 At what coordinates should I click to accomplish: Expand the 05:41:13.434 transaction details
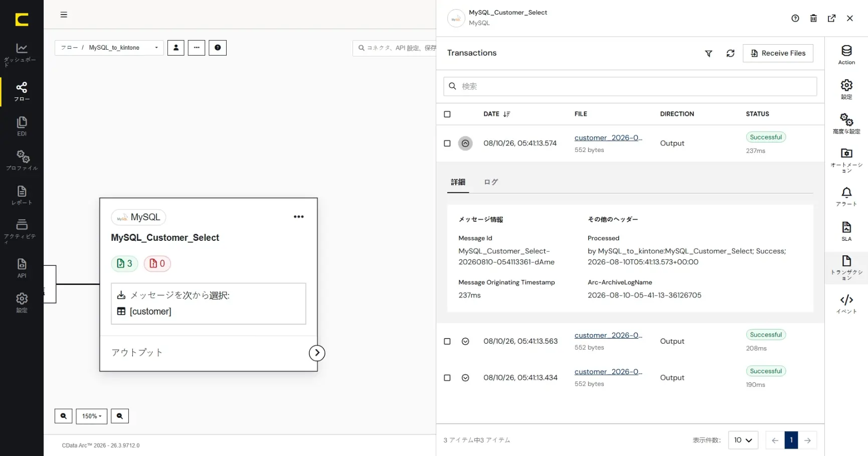[465, 378]
